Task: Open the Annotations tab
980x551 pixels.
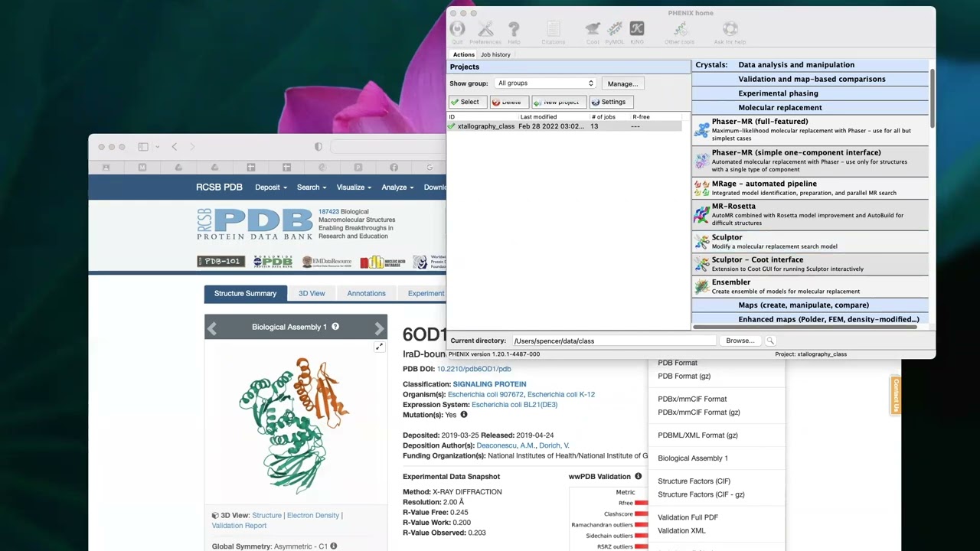Action: point(366,293)
